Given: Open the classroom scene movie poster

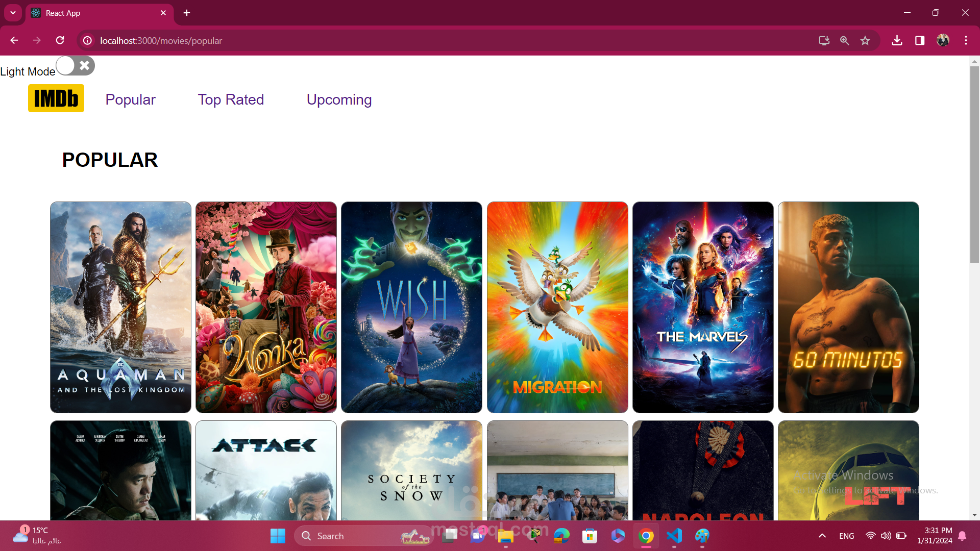Looking at the screenshot, I should pyautogui.click(x=557, y=470).
